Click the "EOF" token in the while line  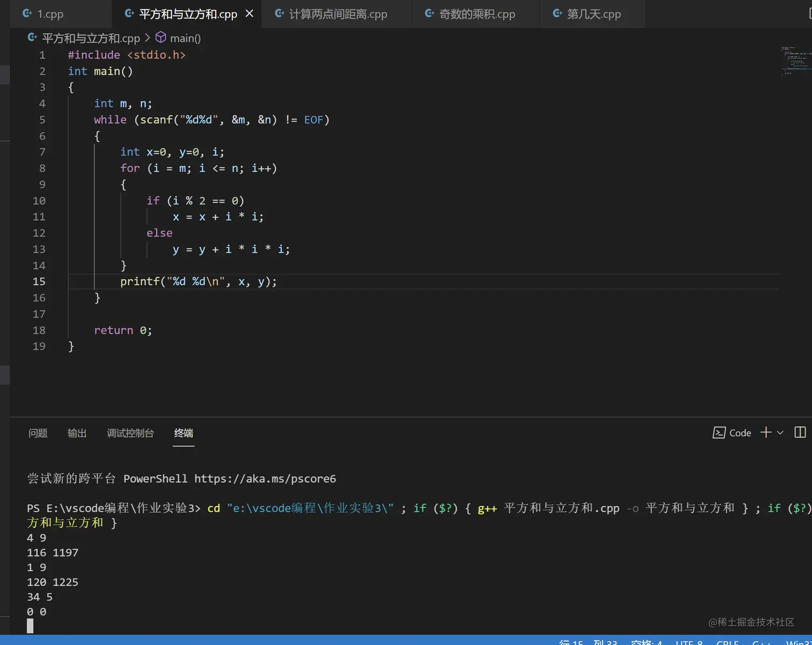(x=314, y=120)
